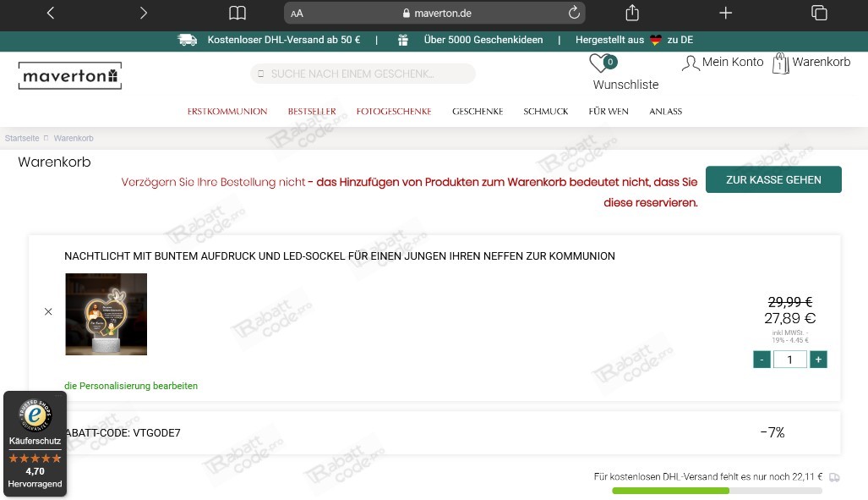This screenshot has height=500, width=868.
Task: Go back with Safari back arrow
Action: 51,13
